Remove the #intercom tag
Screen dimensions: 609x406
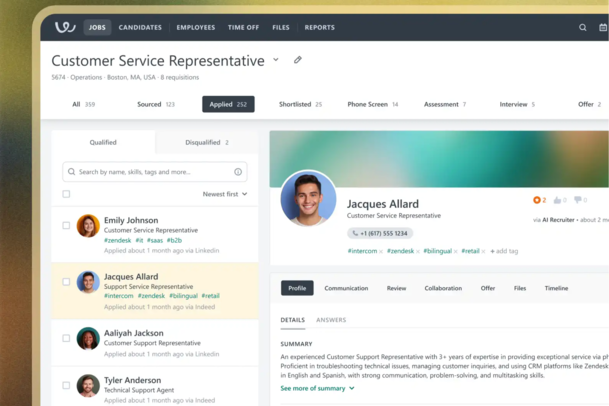[381, 251]
